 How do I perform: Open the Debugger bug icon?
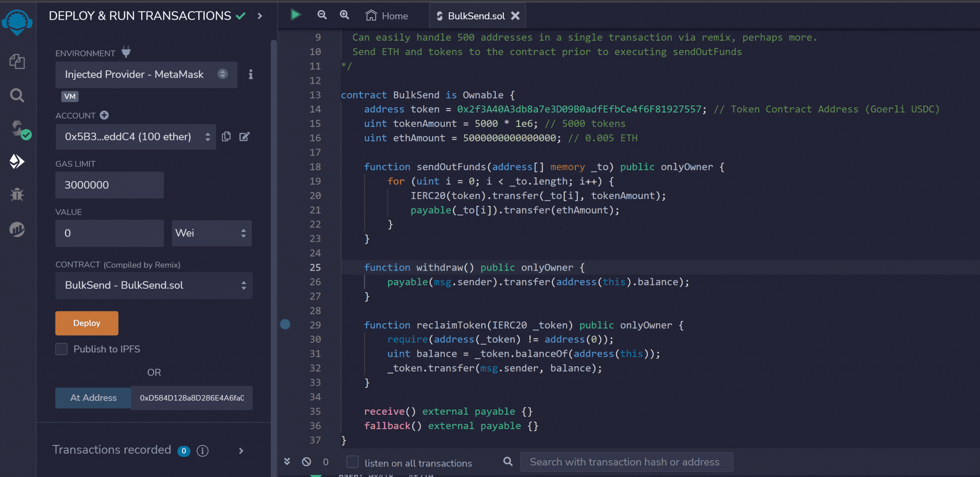17,194
